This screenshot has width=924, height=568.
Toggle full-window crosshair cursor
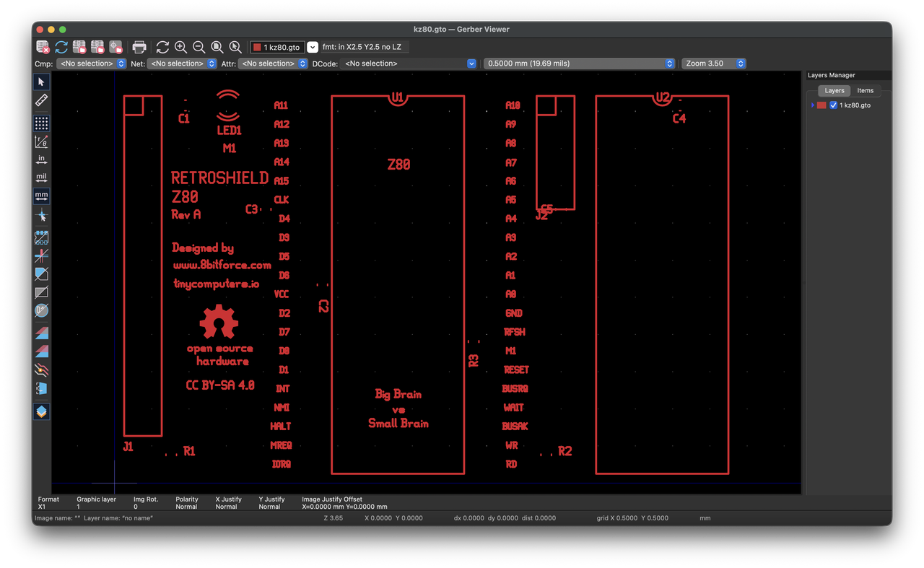pyautogui.click(x=41, y=214)
